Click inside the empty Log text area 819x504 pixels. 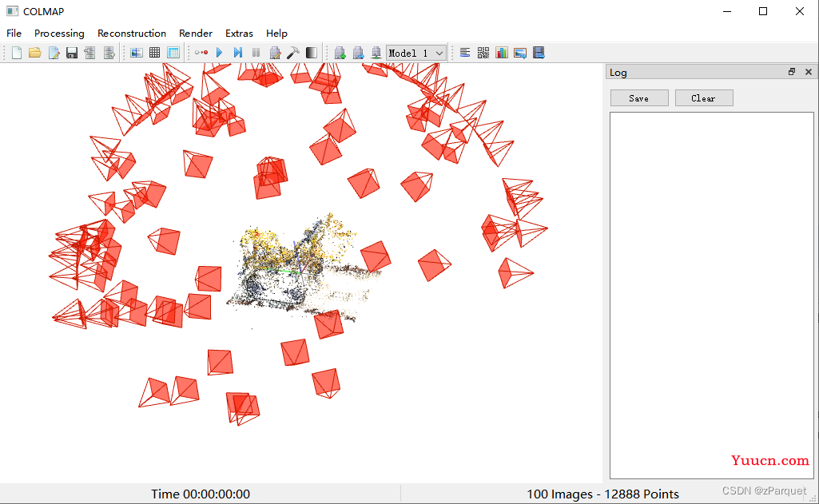coord(712,295)
